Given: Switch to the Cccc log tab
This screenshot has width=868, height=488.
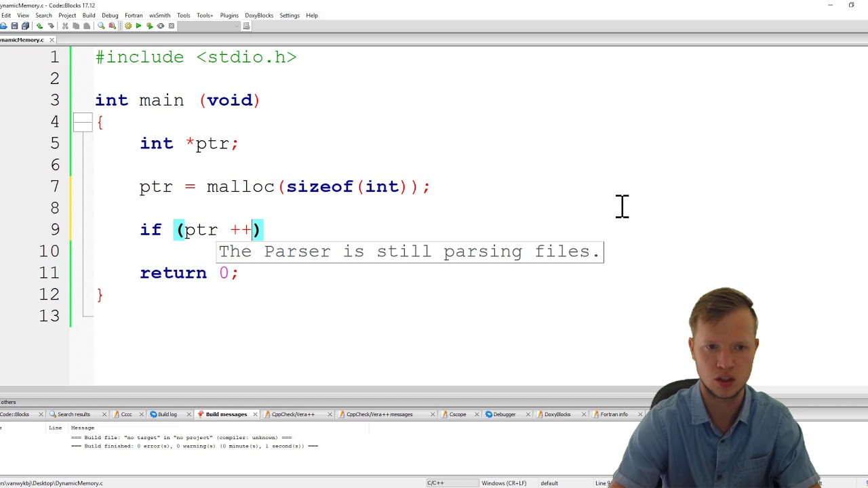Looking at the screenshot, I should click(126, 414).
